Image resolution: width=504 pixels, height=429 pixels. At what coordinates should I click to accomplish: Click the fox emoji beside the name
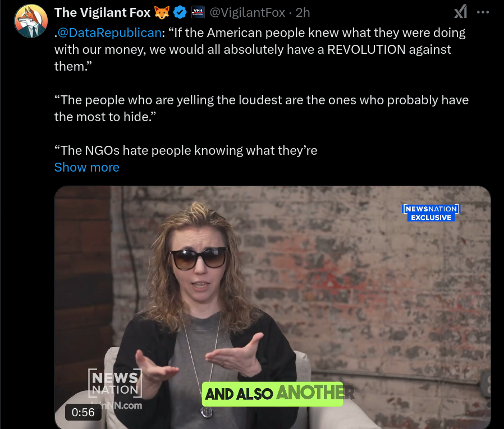(162, 12)
